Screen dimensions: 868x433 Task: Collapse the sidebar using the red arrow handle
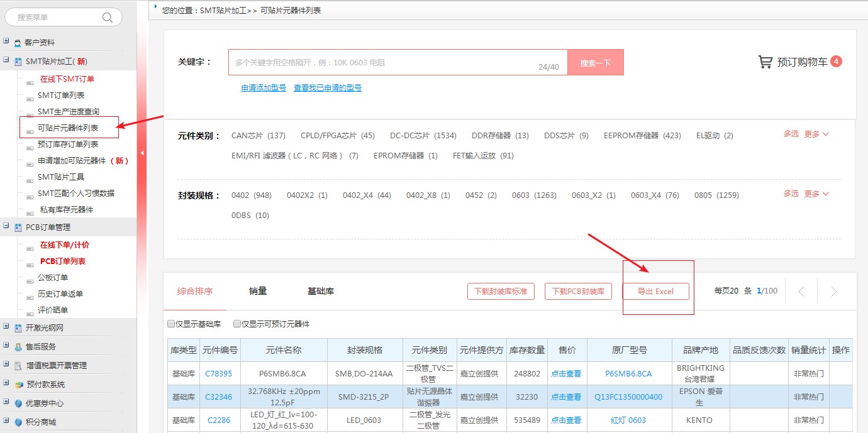click(x=142, y=153)
